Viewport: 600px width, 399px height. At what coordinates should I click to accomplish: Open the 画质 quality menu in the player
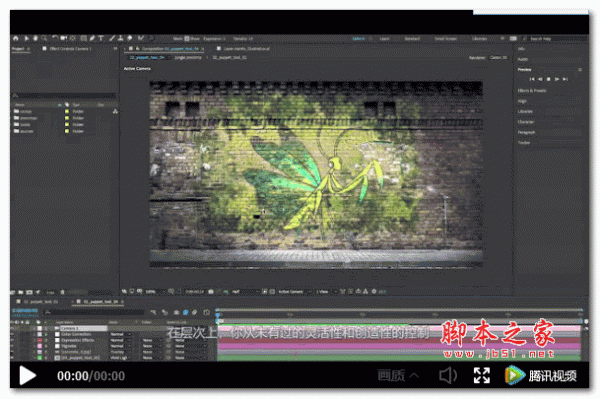pyautogui.click(x=398, y=376)
